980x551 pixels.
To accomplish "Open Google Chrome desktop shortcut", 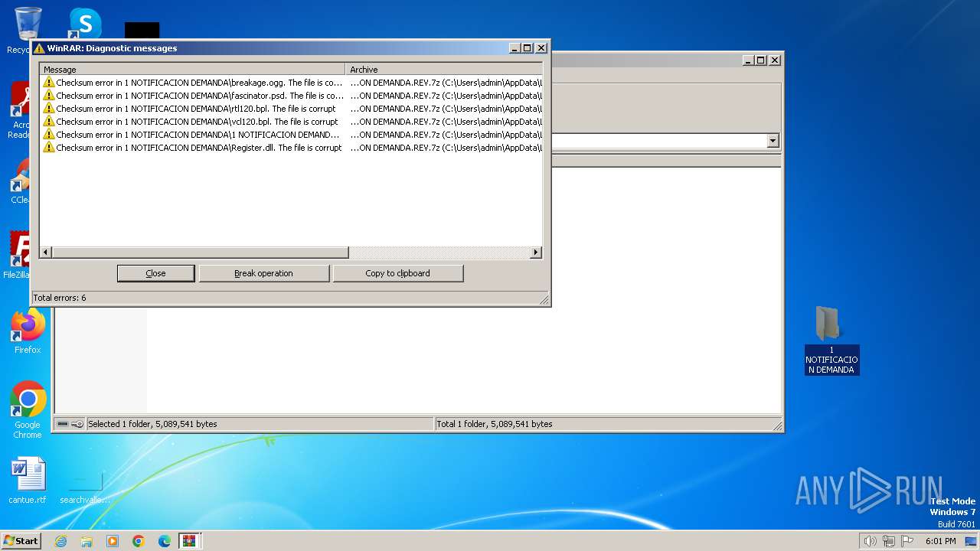I will [x=28, y=410].
